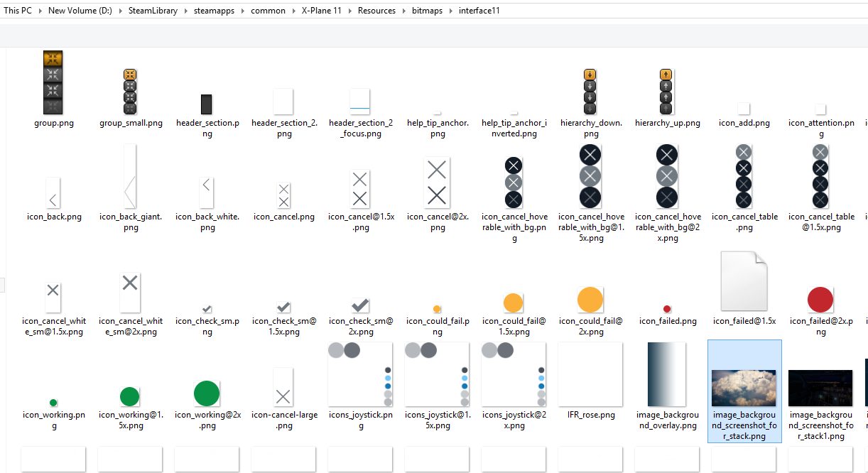Select icon_cancel_hoverable_with_bg@1.5x.png file
The height and width of the screenshot is (473, 868).
tap(590, 176)
